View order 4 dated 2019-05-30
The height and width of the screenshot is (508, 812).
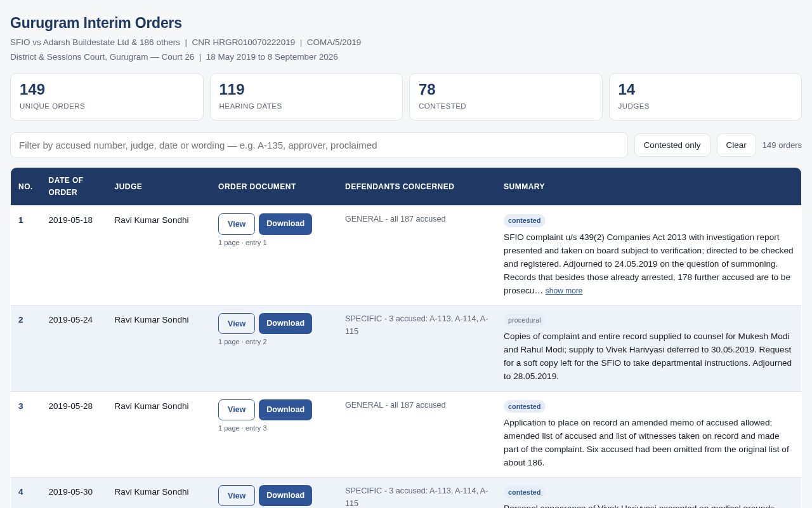tap(237, 496)
